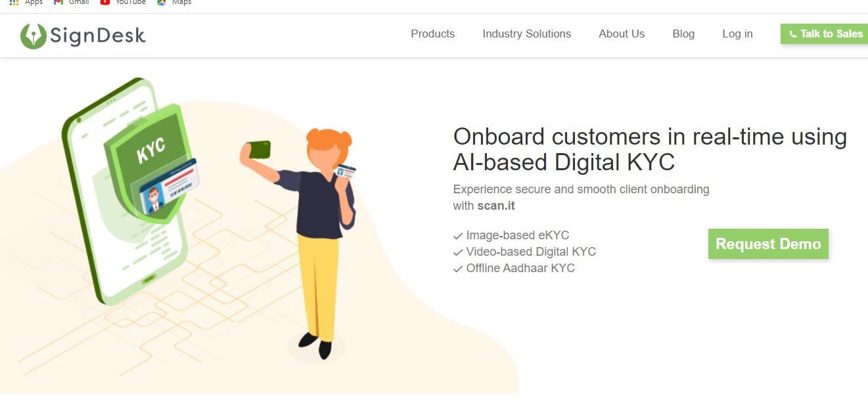This screenshot has width=868, height=420.
Task: Click the checkmark beside Video-based Digital KYC
Action: point(458,252)
